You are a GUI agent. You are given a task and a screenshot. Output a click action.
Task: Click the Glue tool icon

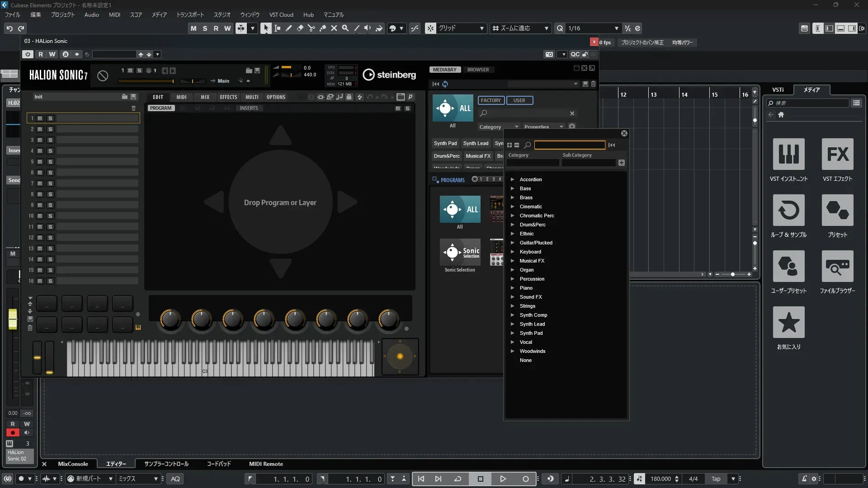tap(322, 28)
